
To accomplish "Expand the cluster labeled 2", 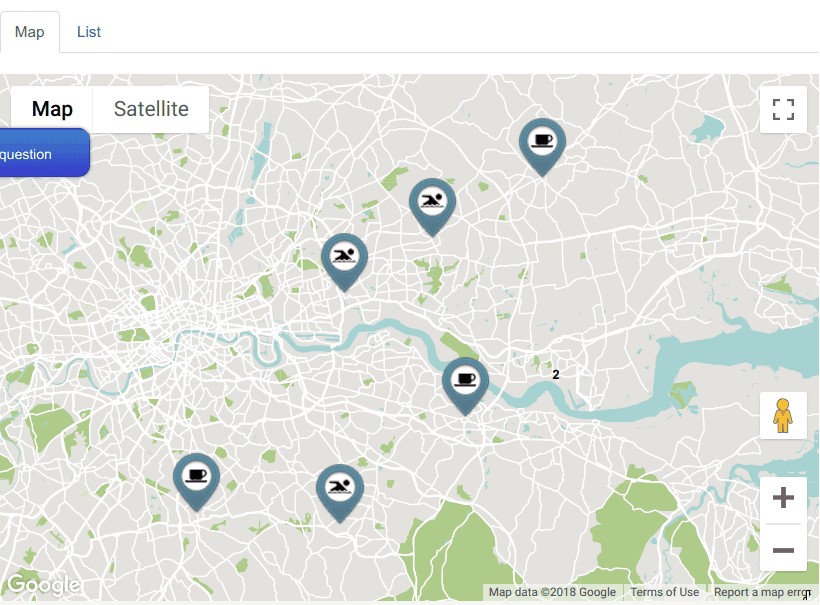I will 556,374.
